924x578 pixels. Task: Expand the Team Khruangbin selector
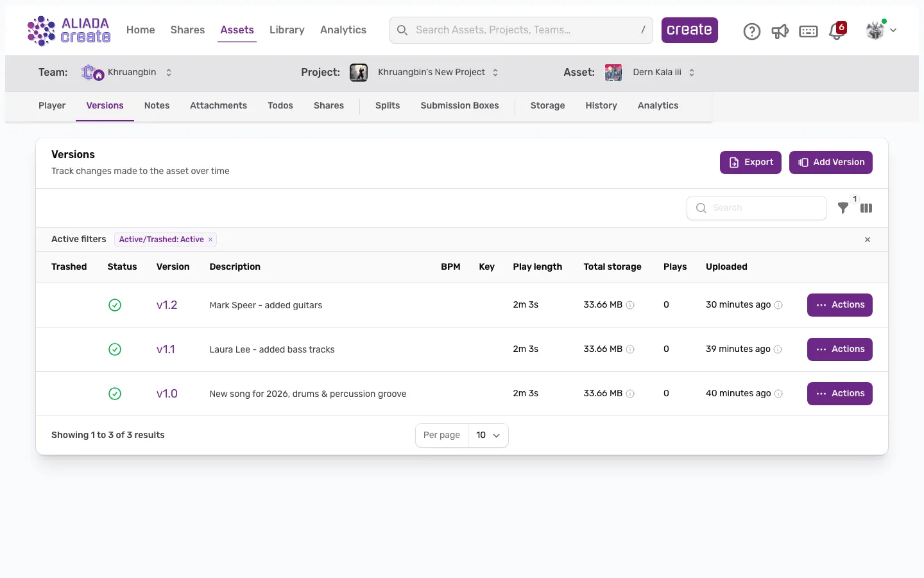[x=169, y=73]
